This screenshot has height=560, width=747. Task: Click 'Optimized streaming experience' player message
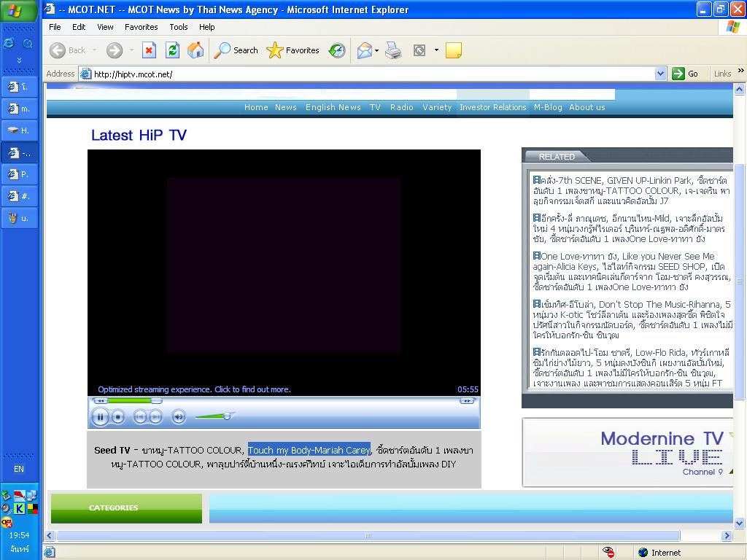(x=194, y=389)
